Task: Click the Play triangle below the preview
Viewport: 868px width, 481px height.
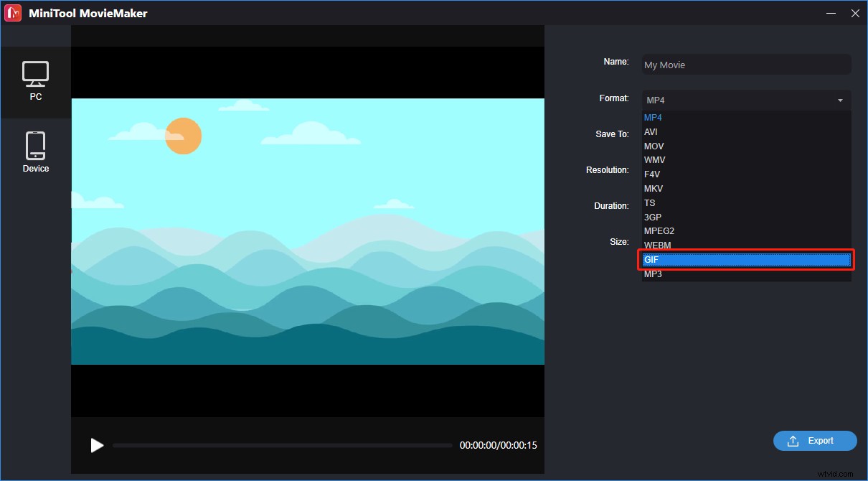Action: 97,445
